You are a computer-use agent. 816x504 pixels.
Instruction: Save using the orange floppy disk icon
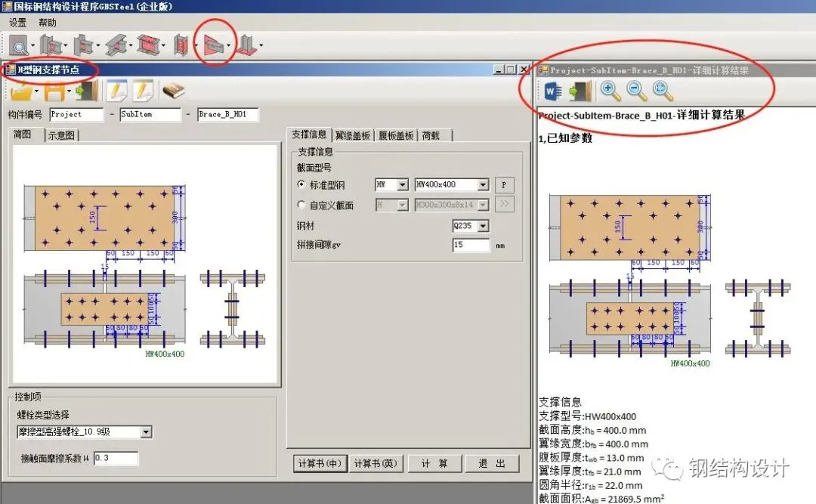pos(54,91)
